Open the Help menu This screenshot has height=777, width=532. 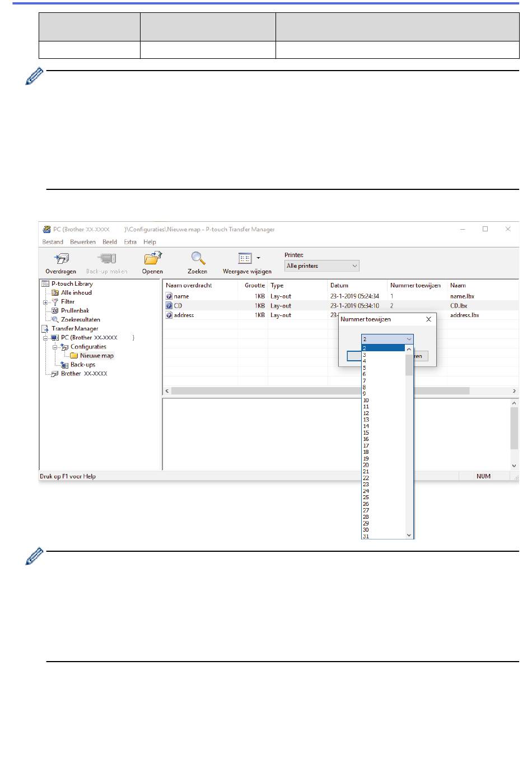150,242
